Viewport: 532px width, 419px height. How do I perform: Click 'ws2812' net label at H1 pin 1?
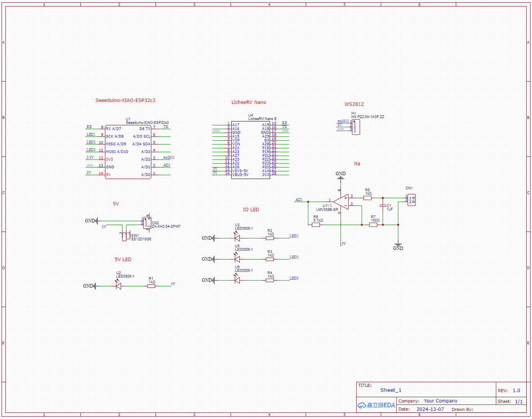(343, 121)
